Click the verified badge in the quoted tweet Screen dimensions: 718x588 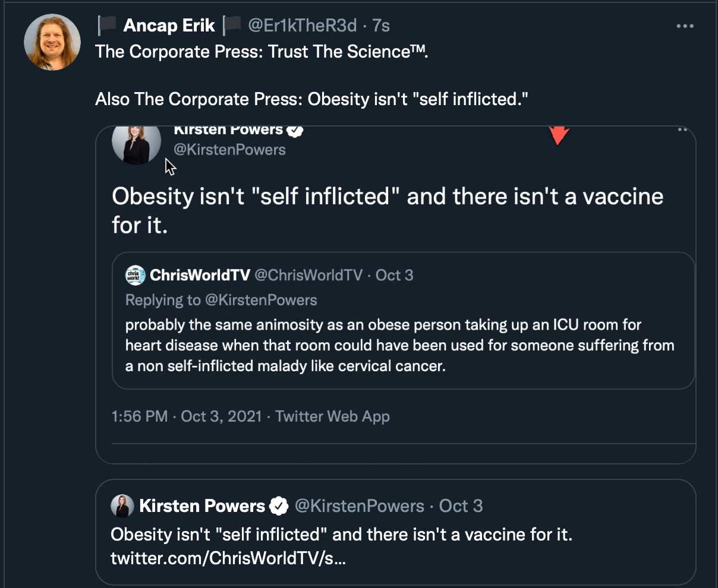[x=279, y=506]
